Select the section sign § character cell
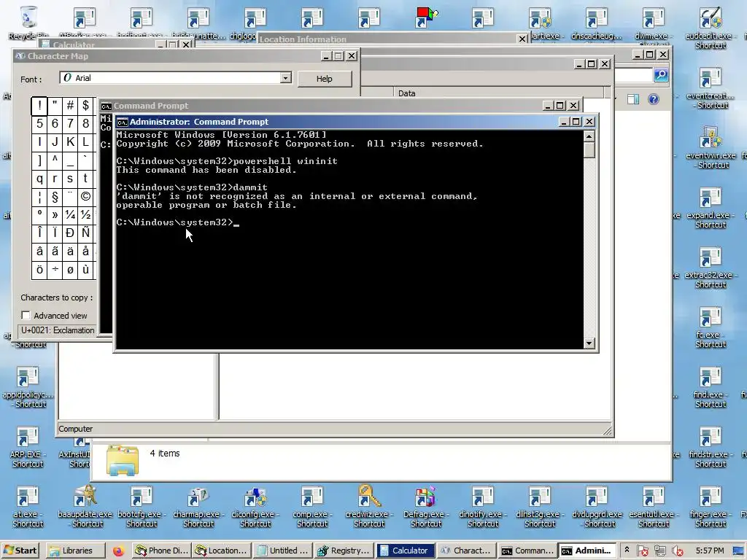 [x=55, y=196]
